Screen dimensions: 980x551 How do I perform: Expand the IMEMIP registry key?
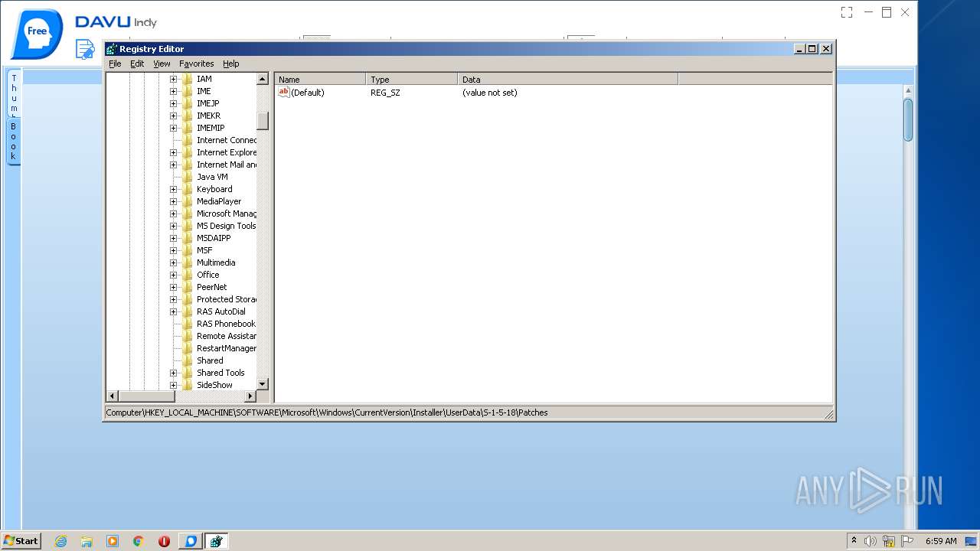173,128
